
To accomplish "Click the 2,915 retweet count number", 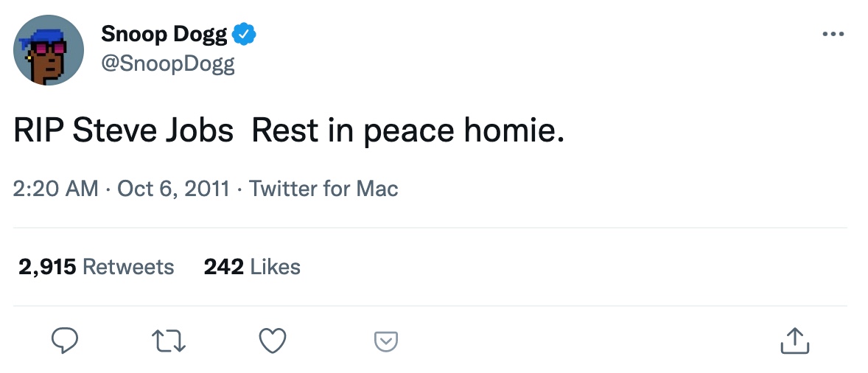I will [47, 266].
